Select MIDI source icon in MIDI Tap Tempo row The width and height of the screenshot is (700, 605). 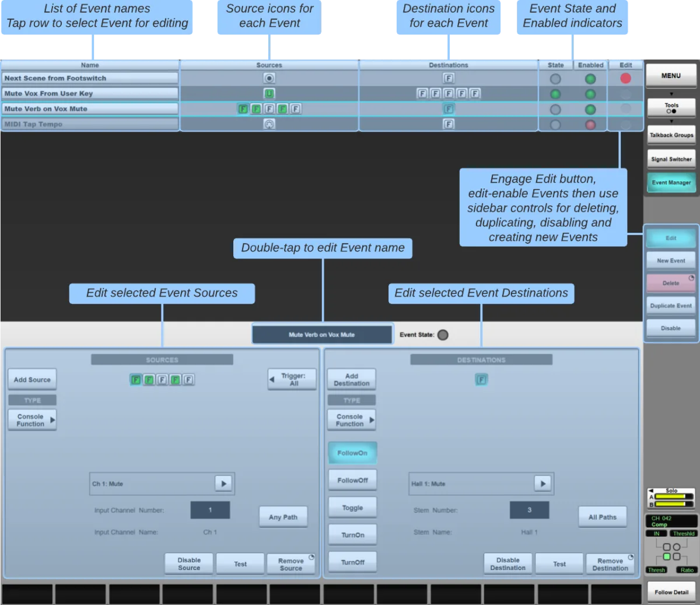[269, 124]
